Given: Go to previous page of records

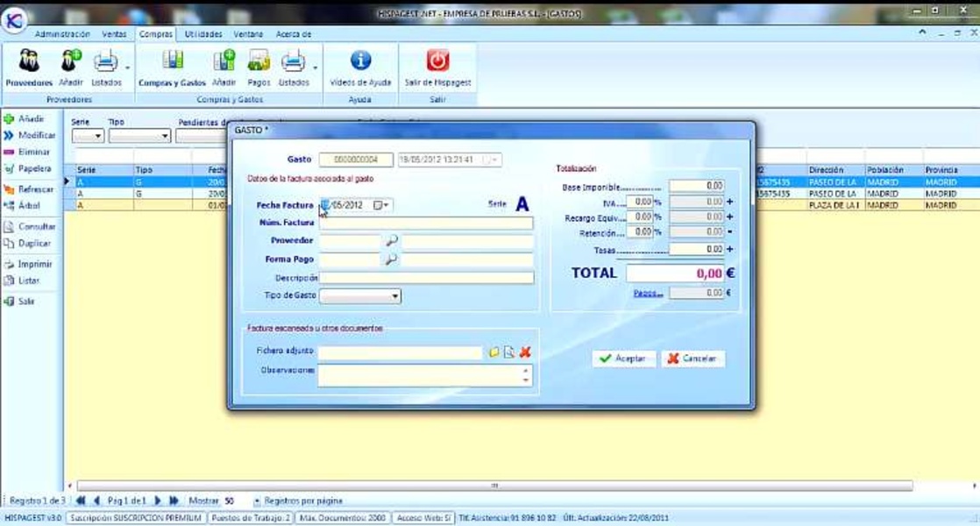Looking at the screenshot, I should (x=96, y=501).
